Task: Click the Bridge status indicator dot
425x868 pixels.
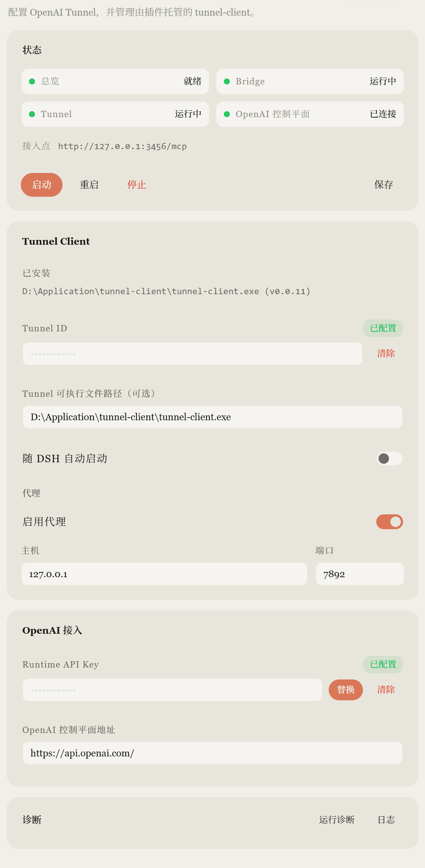Action: coord(227,81)
